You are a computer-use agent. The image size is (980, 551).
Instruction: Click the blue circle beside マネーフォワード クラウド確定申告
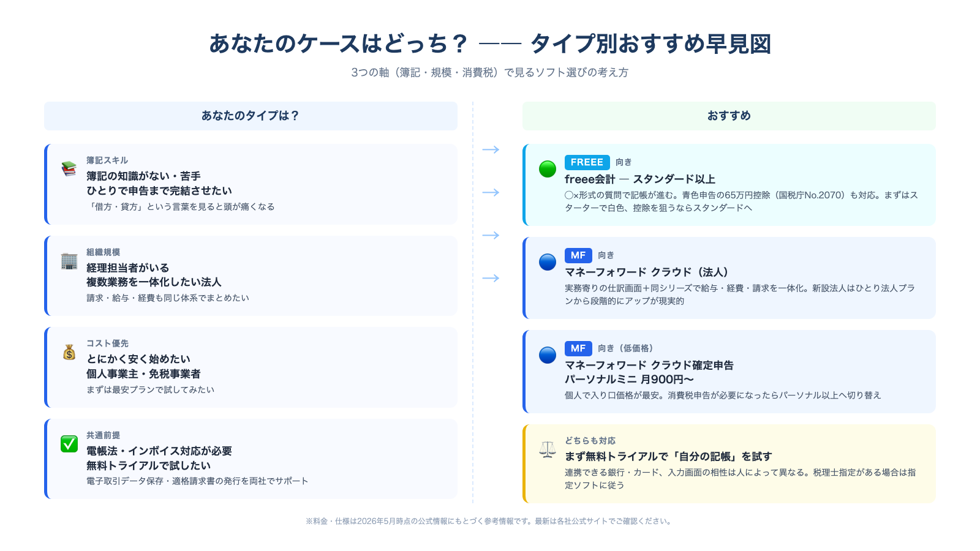(548, 355)
